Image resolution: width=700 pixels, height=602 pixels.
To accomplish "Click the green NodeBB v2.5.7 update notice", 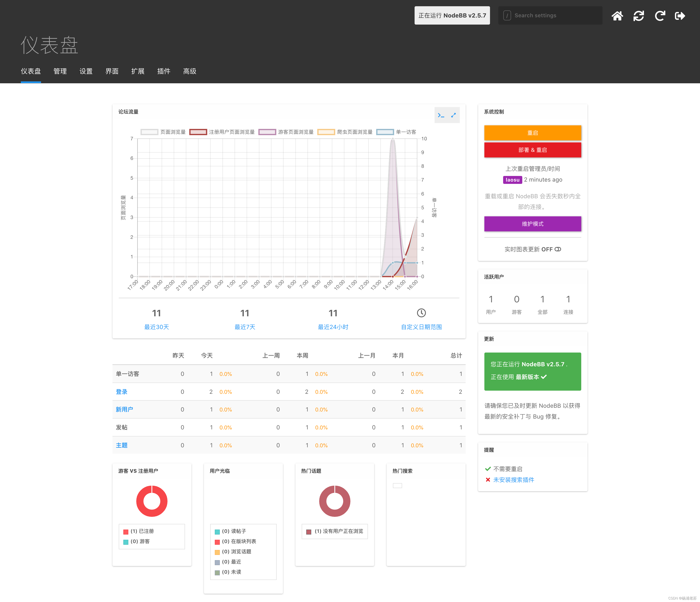I will (532, 371).
